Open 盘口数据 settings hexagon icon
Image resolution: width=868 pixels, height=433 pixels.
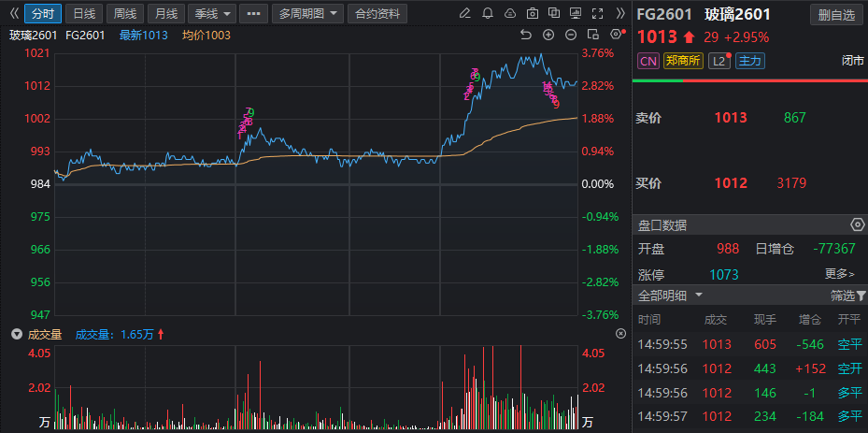[857, 224]
